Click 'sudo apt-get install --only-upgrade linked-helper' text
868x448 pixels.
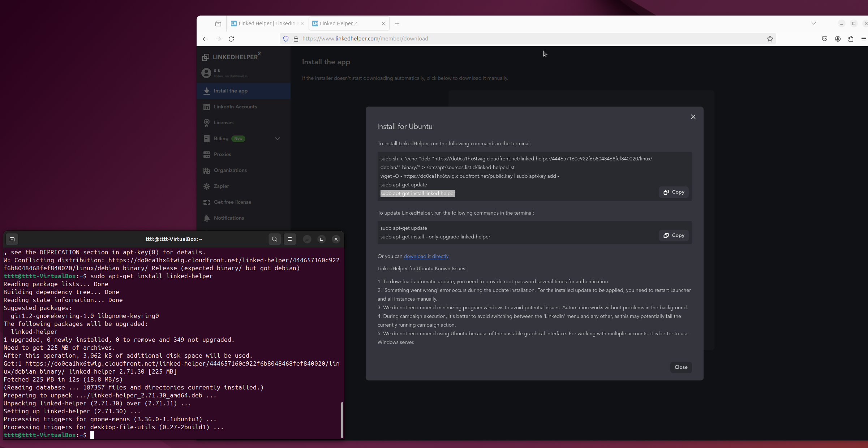coord(435,237)
